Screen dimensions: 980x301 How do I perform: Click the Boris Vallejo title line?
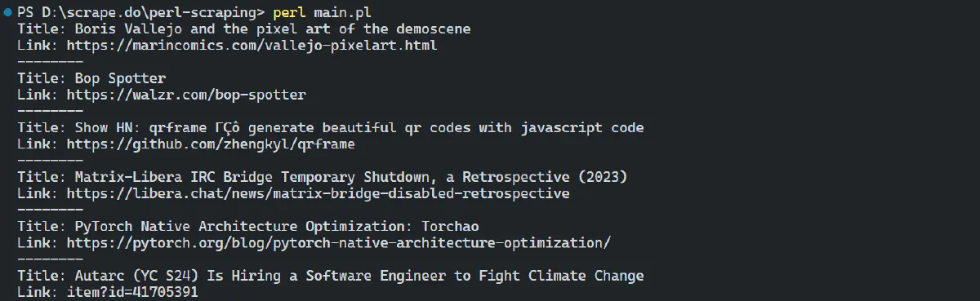coord(243,29)
